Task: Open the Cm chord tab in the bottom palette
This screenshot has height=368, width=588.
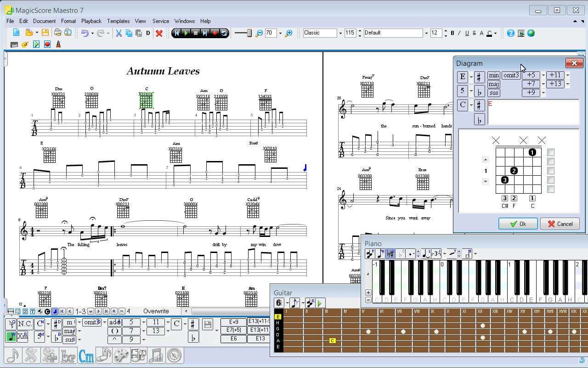Action: point(86,356)
